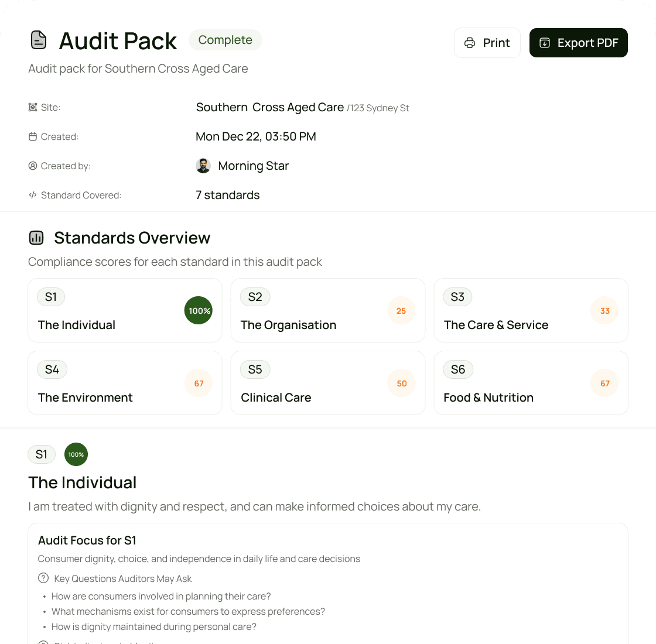Click Morning Star's avatar thumbnail
656x644 pixels.
(x=203, y=166)
